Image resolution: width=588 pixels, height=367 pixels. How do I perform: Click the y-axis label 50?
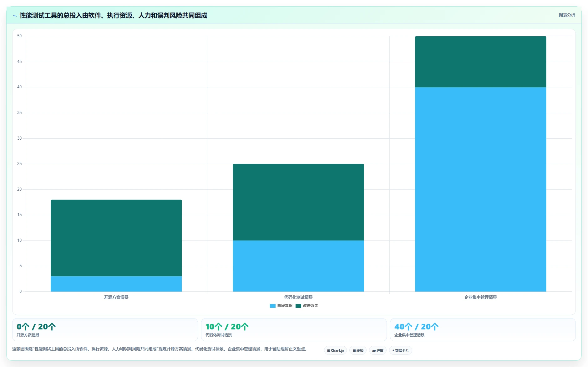[19, 36]
